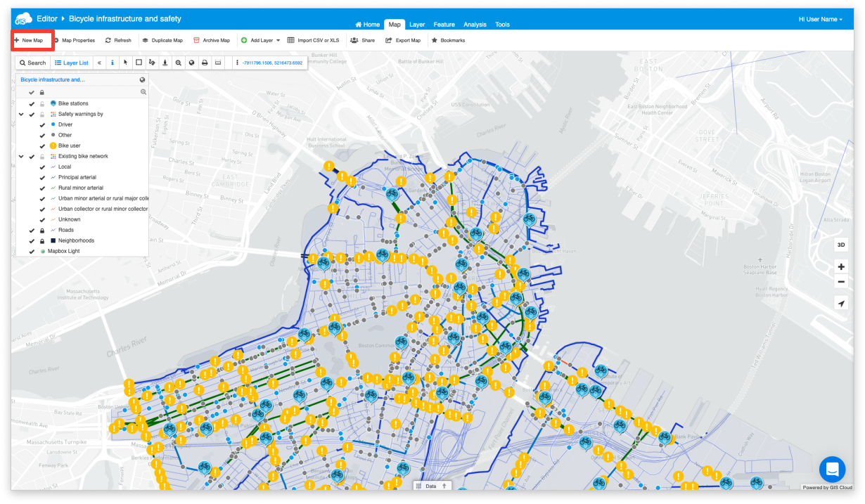Open the Hi User Name account menu
865x504 pixels.
tap(820, 20)
